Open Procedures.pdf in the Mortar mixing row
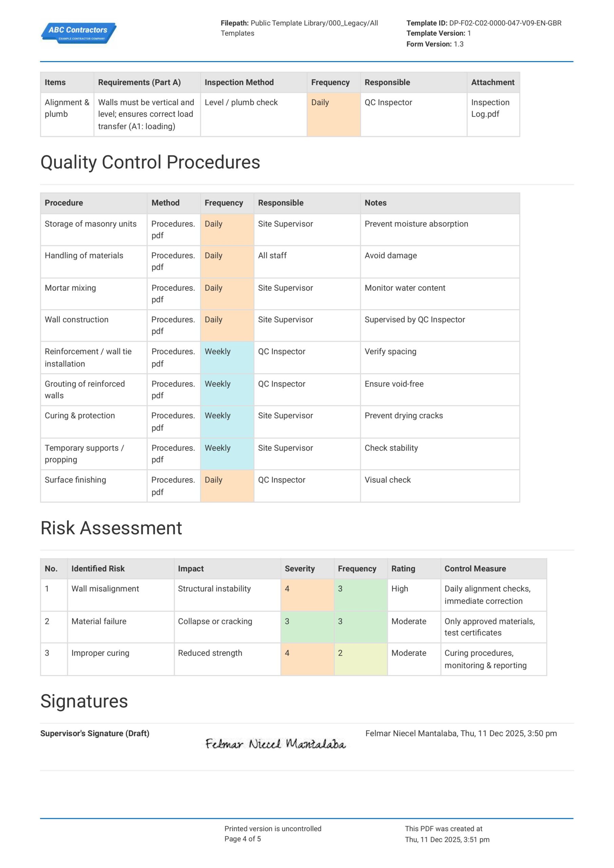Viewport: 614px width, 868px height. pyautogui.click(x=173, y=293)
